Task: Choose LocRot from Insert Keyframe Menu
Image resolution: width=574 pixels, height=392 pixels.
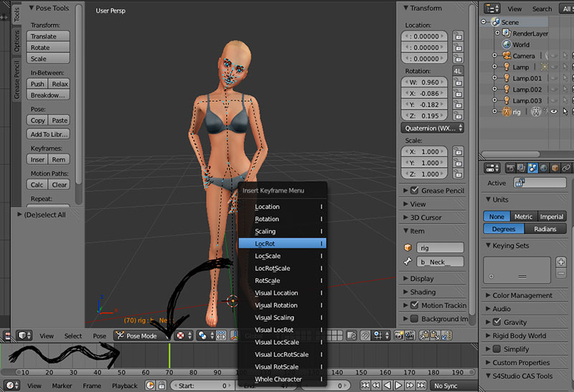Action: 282,244
